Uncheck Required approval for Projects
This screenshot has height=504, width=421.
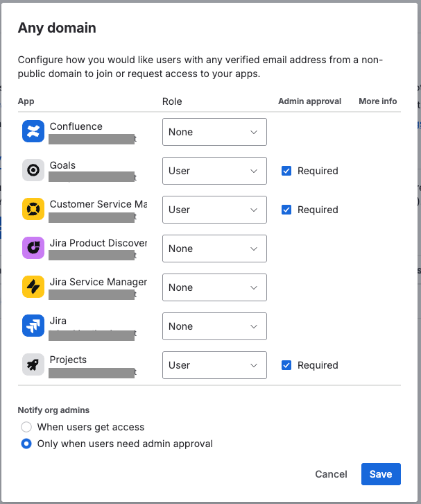286,365
